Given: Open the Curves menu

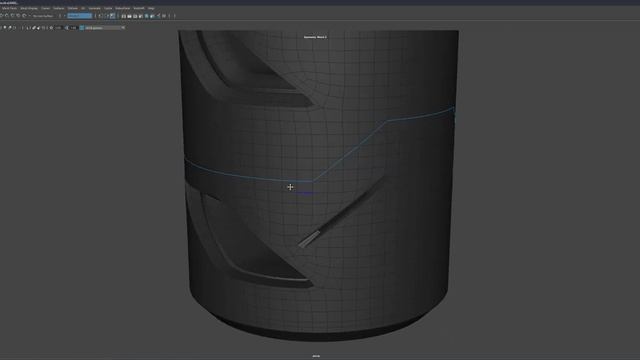Looking at the screenshot, I should [46, 8].
